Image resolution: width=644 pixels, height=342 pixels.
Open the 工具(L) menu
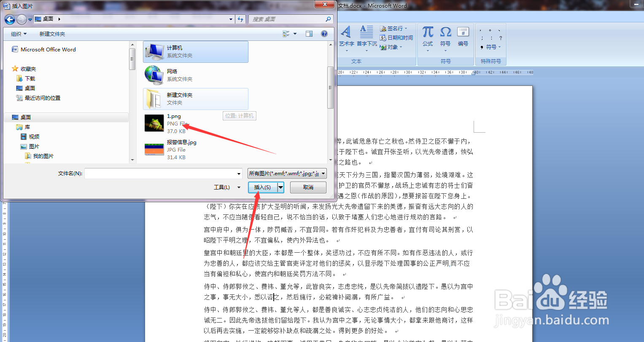(227, 187)
